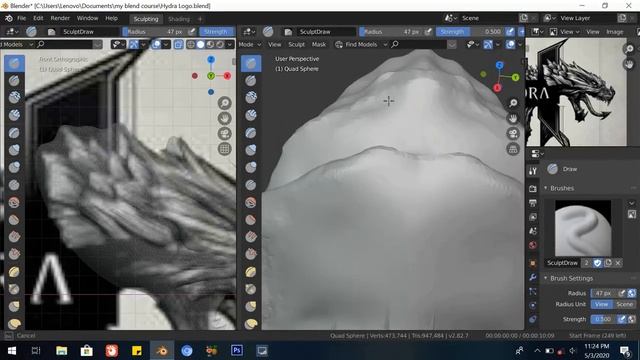The image size is (640, 360).
Task: Toggle unified radius in Brush Settings
Action: pyautogui.click(x=631, y=293)
